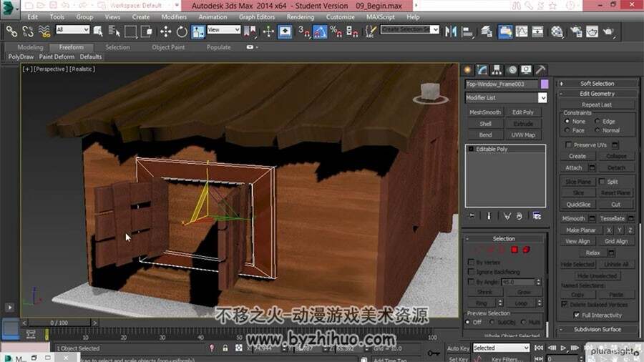Click the Render Production teapot icon

(x=608, y=31)
